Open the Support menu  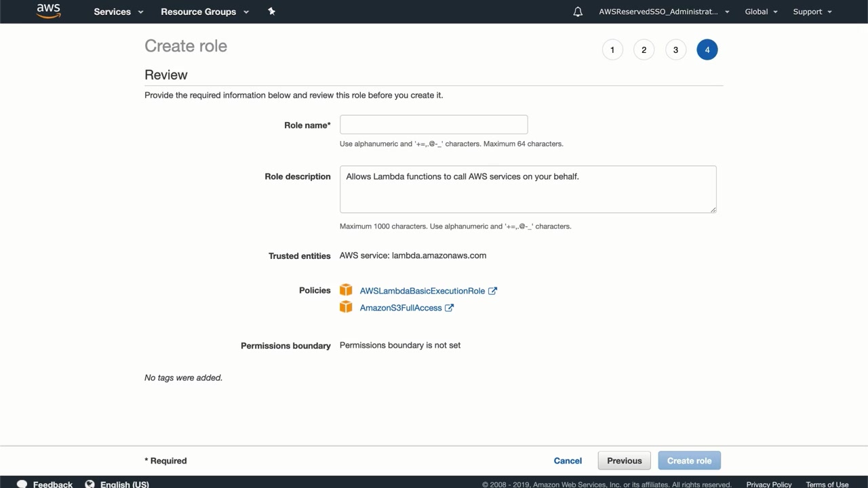(812, 12)
